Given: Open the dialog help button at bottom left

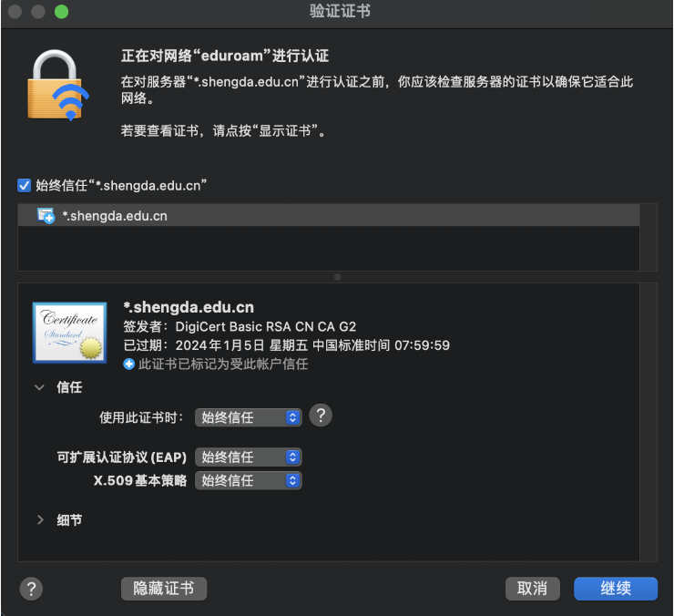Looking at the screenshot, I should (31, 589).
